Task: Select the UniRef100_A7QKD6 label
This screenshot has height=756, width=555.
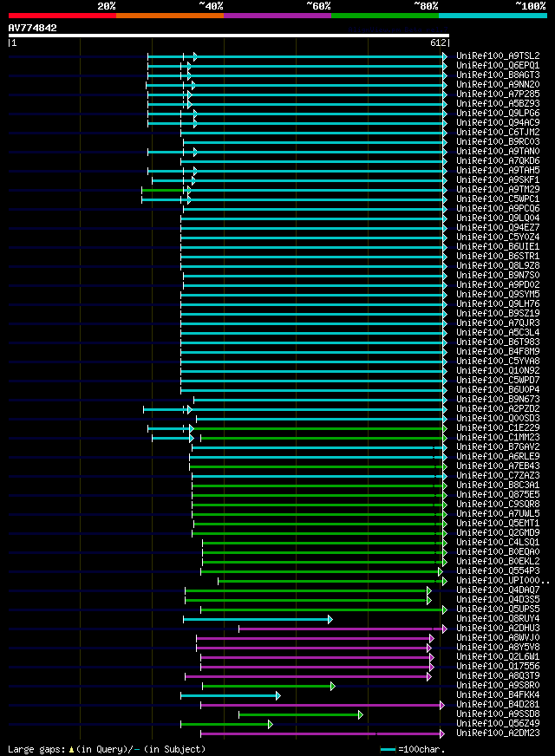Action: (x=498, y=161)
